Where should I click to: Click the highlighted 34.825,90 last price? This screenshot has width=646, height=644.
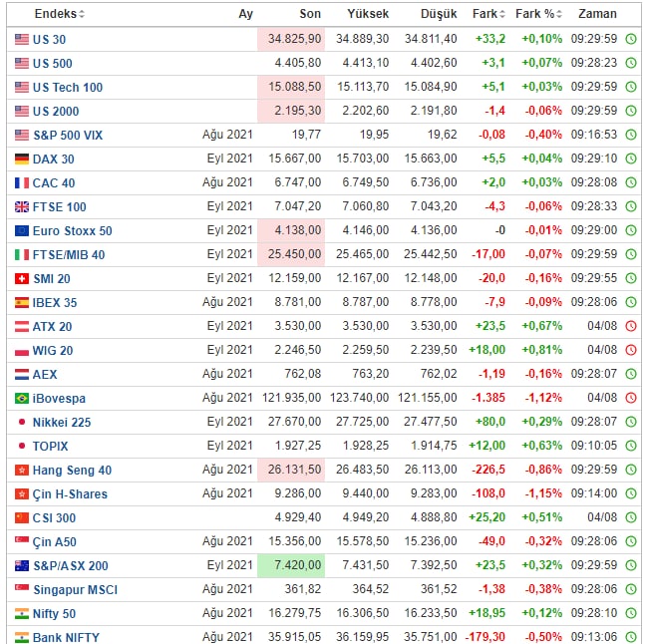(x=294, y=39)
